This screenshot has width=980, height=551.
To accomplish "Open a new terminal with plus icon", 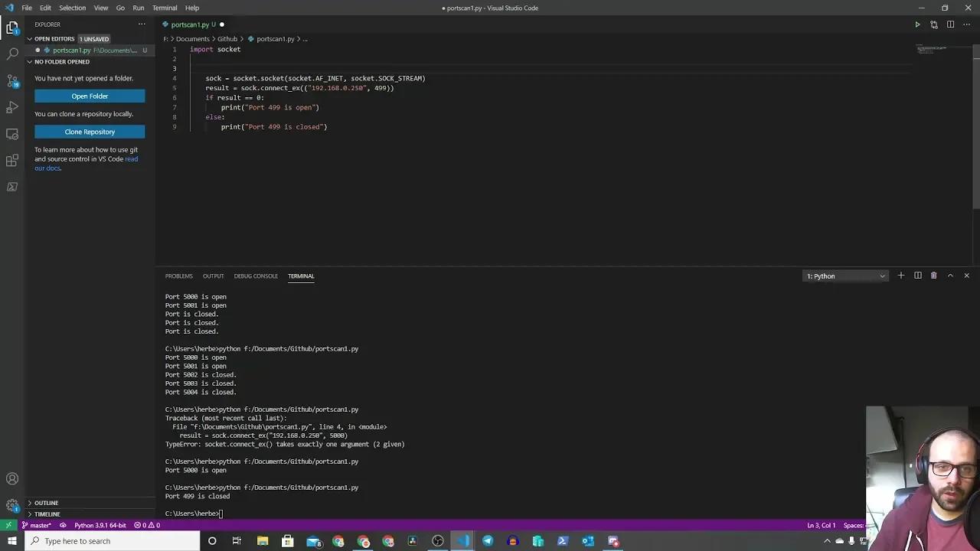I will pos(900,275).
